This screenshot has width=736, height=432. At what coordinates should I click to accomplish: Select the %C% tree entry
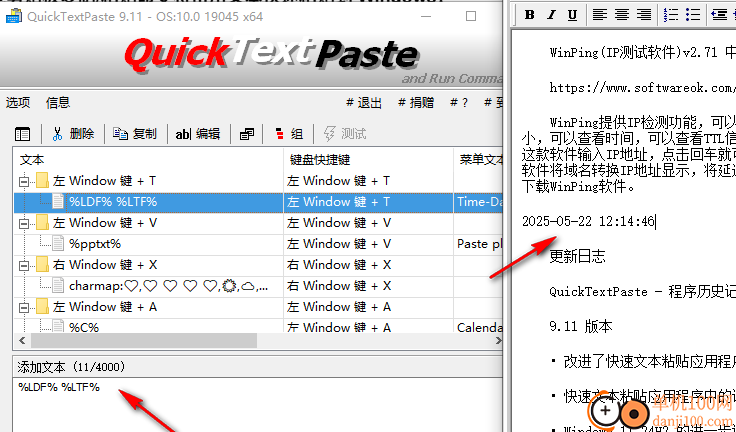tap(84, 327)
